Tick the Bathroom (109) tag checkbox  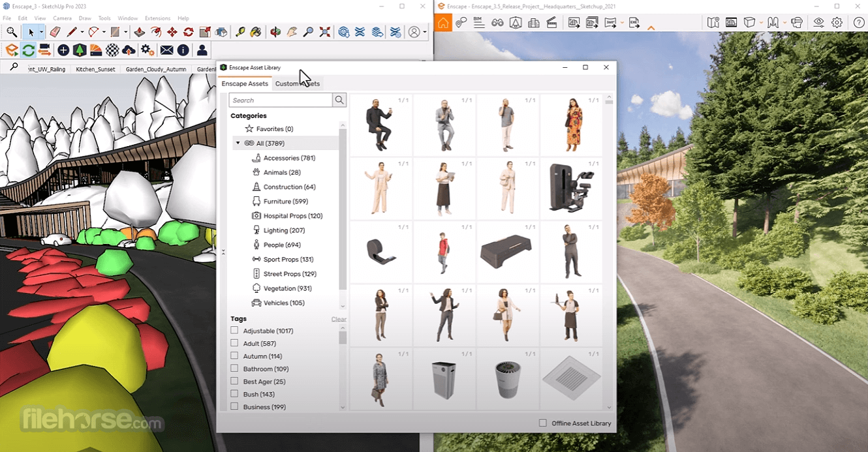pos(234,369)
